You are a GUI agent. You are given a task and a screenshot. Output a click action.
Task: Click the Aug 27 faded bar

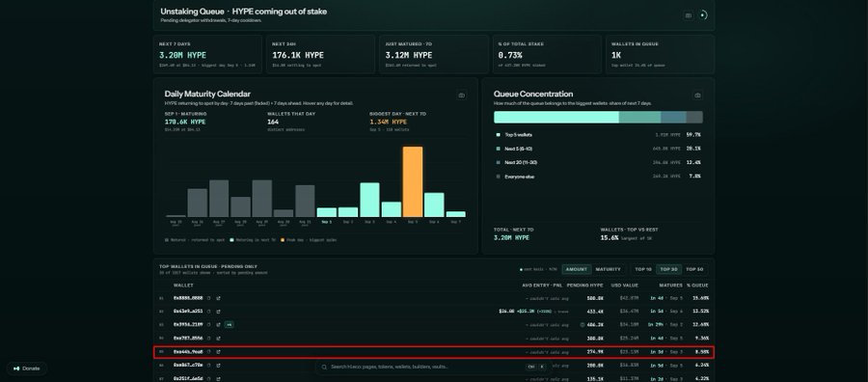219,198
